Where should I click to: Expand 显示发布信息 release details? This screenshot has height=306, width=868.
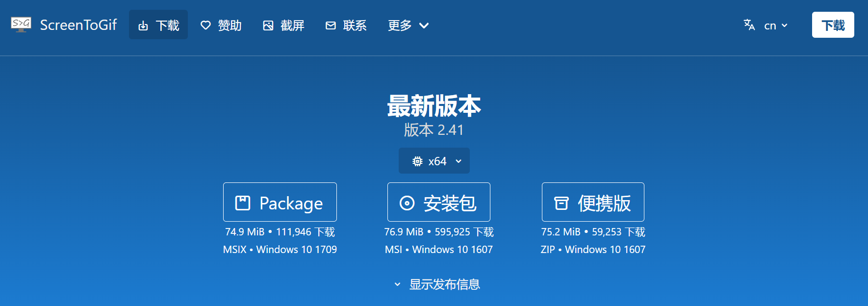437,284
